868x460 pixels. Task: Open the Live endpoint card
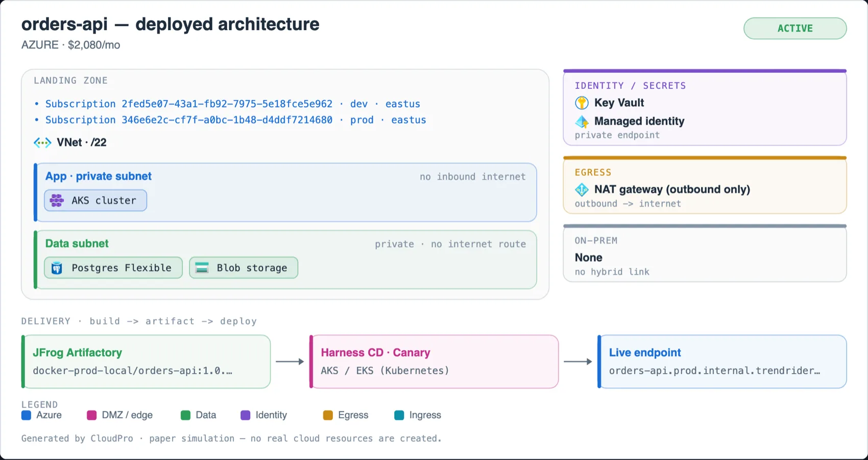(x=722, y=361)
